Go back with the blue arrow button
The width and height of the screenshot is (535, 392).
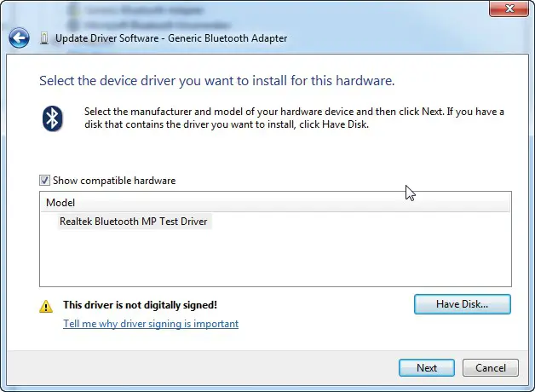[x=19, y=37]
